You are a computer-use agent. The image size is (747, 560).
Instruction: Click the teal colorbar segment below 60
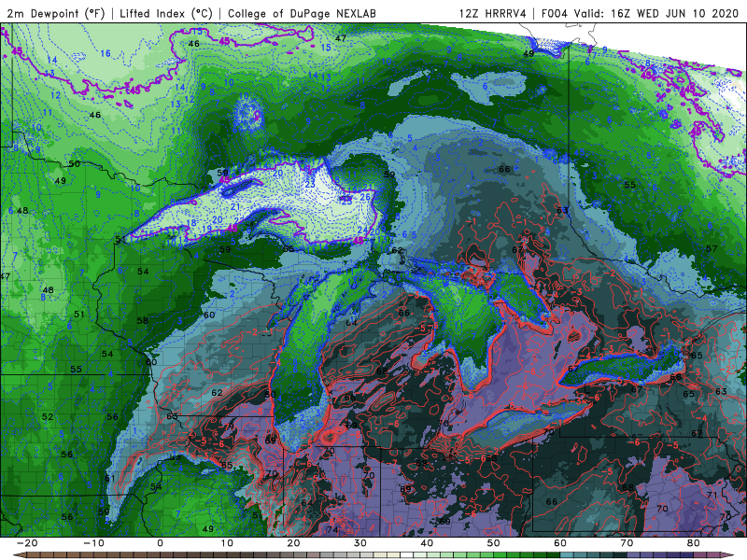567,555
